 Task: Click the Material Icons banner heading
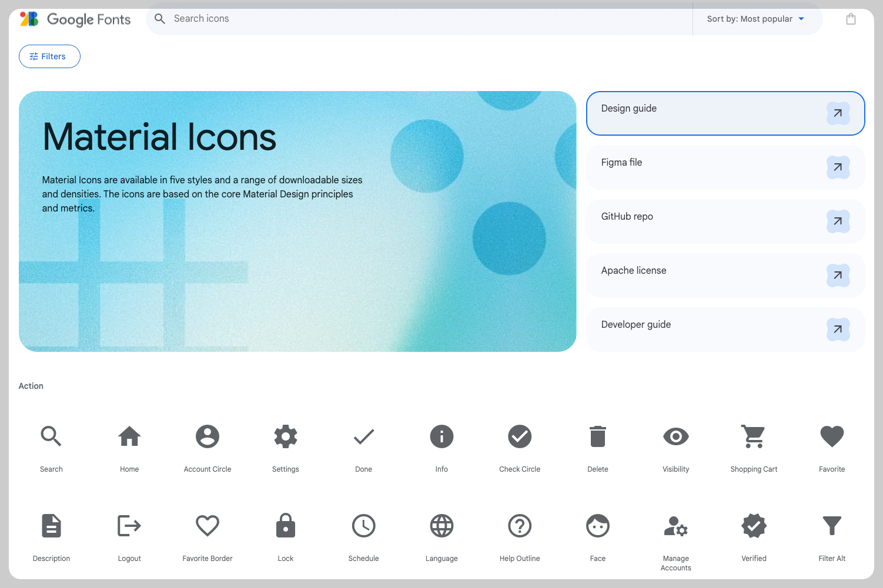point(159,137)
